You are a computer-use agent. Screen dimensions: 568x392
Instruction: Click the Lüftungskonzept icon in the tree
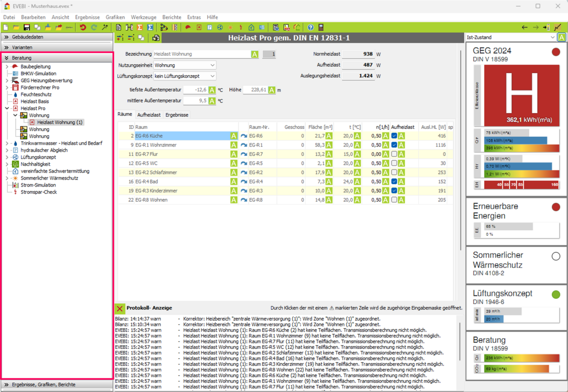click(x=15, y=157)
